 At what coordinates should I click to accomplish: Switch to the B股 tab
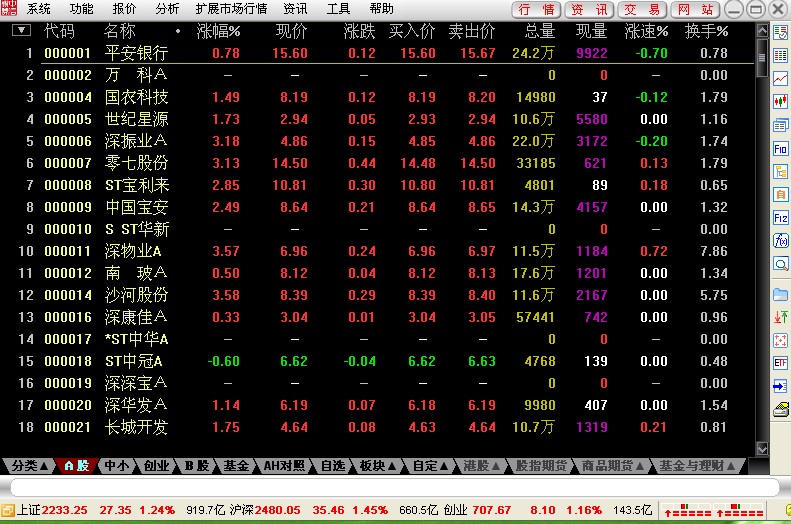(197, 466)
